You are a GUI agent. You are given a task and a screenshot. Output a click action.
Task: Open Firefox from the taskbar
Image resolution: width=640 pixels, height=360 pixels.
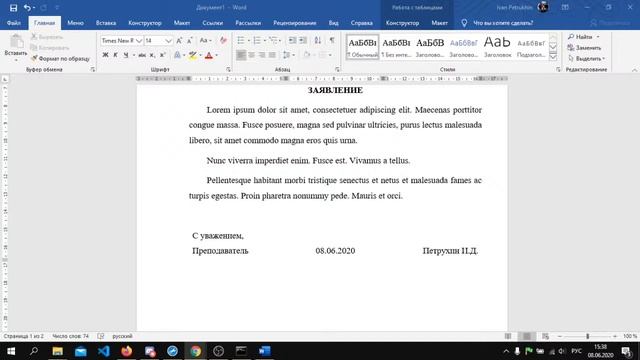[127, 351]
